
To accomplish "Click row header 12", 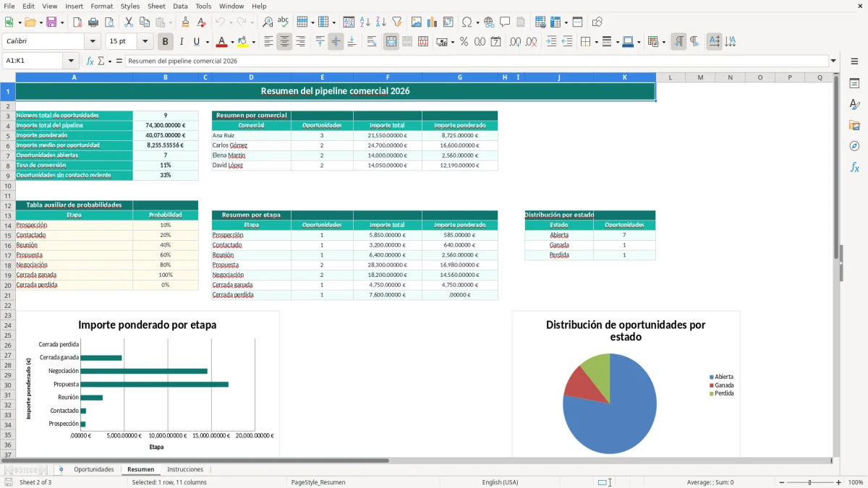I will [x=8, y=205].
